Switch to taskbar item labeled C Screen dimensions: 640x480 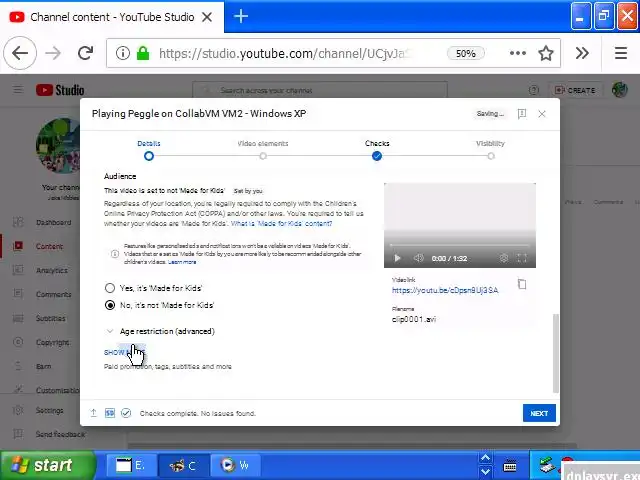[x=183, y=465]
